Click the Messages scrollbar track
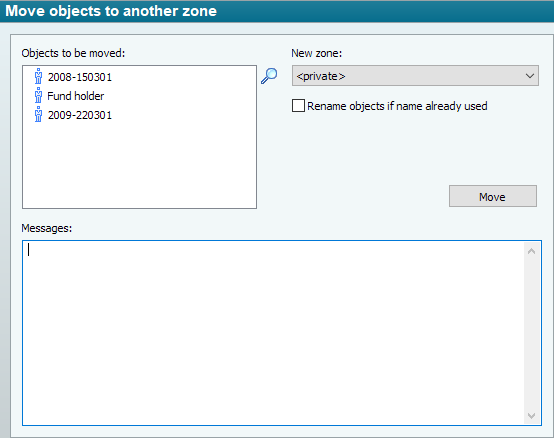 pyautogui.click(x=531, y=333)
